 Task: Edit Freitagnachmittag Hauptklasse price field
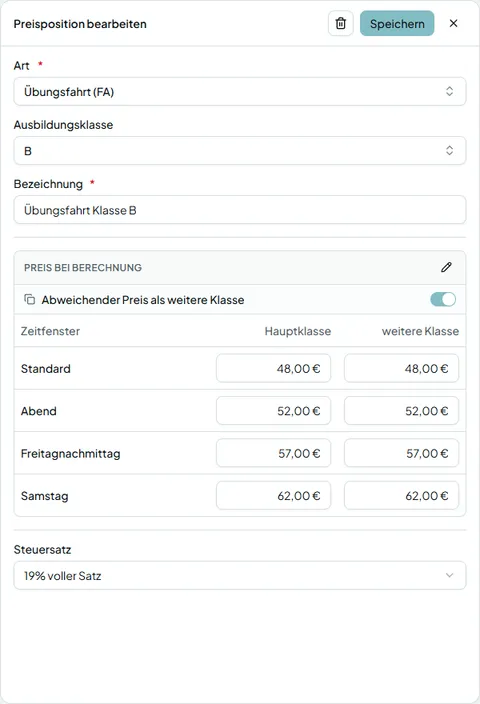click(x=273, y=453)
